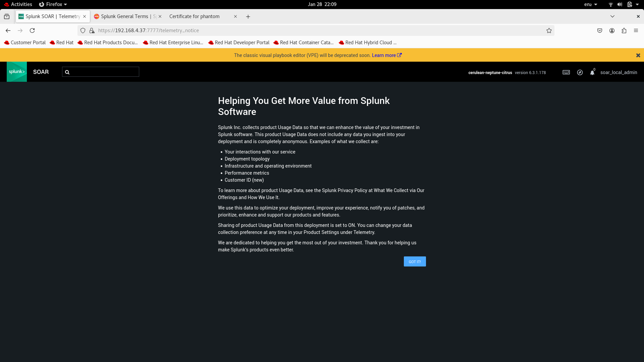Open the notifications bell icon
The image size is (644, 362).
592,72
